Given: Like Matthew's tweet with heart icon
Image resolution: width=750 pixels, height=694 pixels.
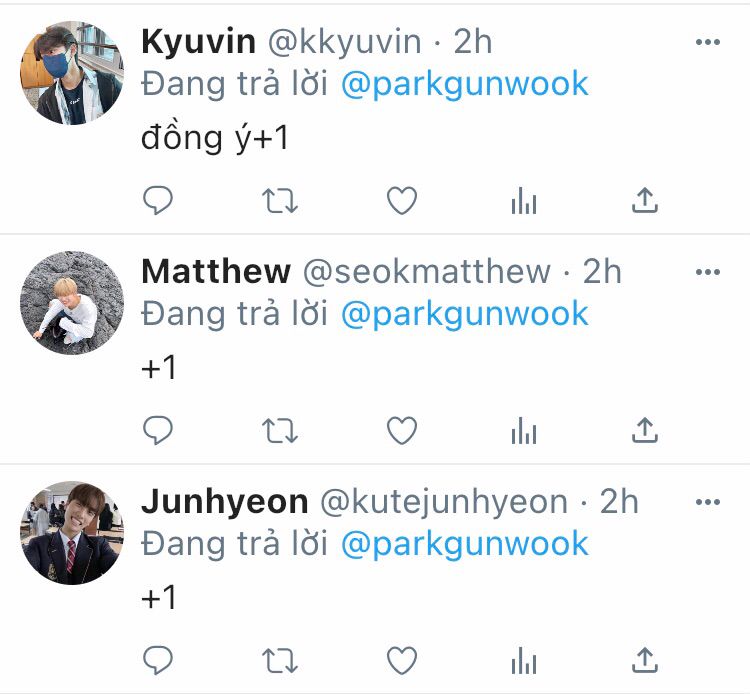Looking at the screenshot, I should 402,430.
